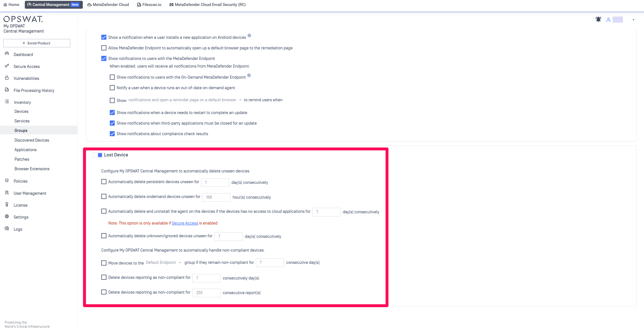The image size is (644, 328).
Task: Expand the account menu arrow at top right
Action: point(633,20)
